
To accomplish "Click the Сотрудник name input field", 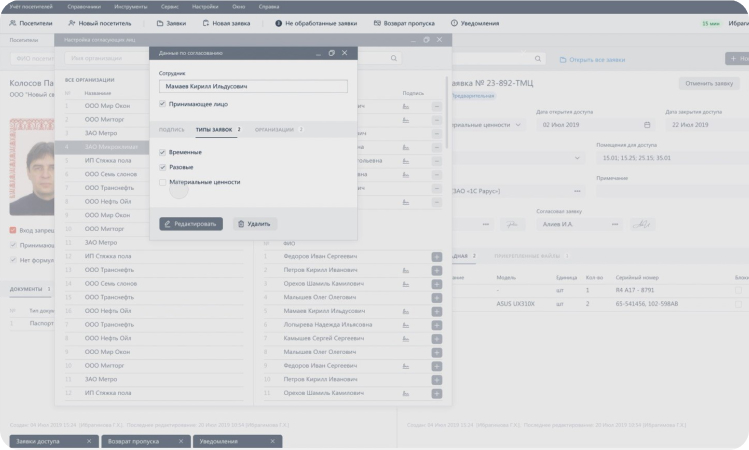I will 253,86.
